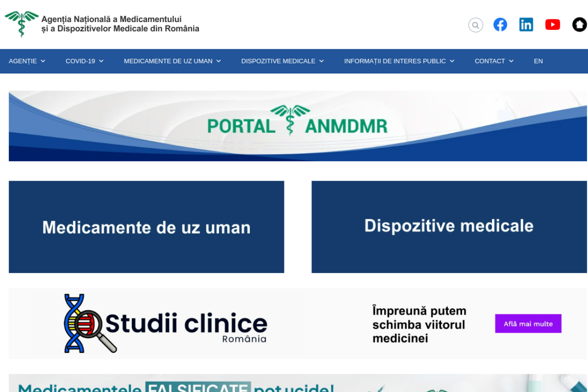Click the agency name text in header
The height and width of the screenshot is (392, 588).
click(x=120, y=24)
